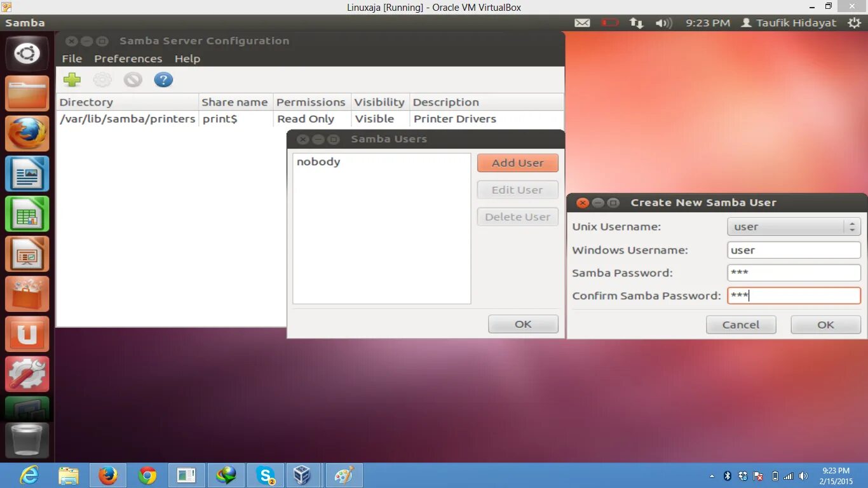
Task: Click Add User in Samba Users
Action: tap(518, 163)
